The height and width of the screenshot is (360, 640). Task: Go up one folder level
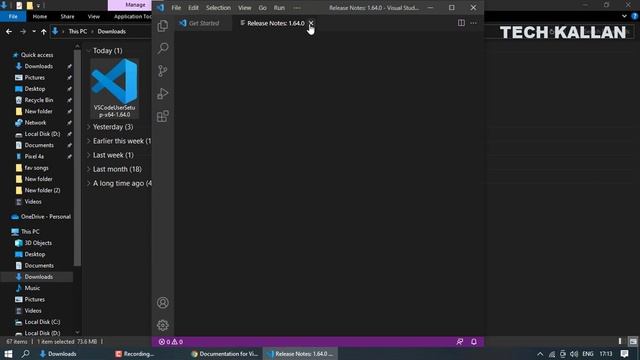coord(44,31)
